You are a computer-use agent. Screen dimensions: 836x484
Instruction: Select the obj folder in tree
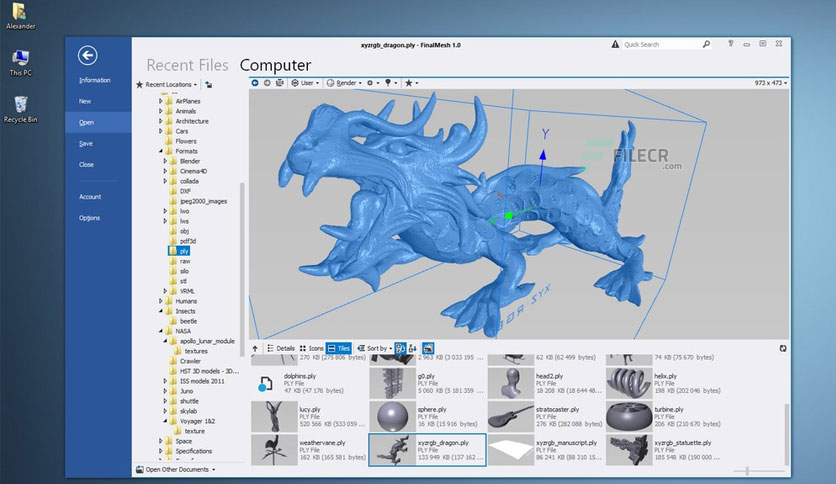coord(184,231)
